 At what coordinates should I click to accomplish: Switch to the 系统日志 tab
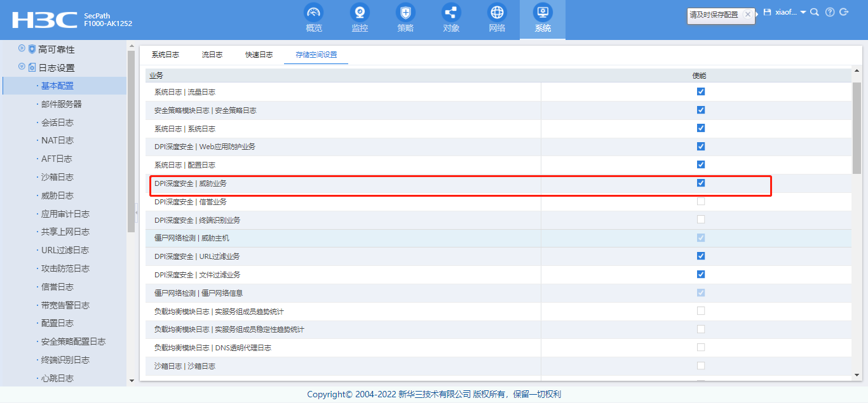pos(165,55)
